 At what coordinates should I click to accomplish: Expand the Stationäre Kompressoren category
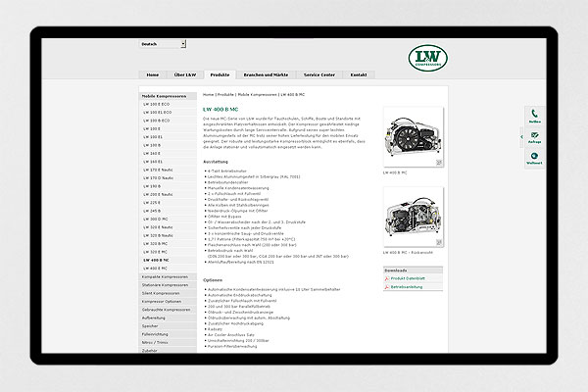coord(165,284)
